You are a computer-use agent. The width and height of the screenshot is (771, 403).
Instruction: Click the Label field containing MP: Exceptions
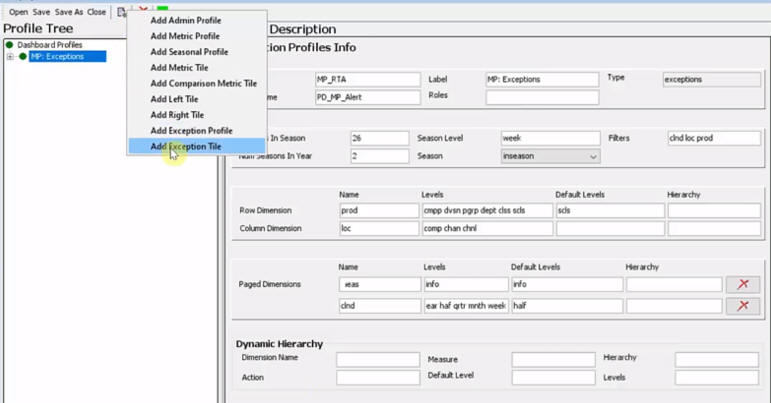(x=542, y=80)
